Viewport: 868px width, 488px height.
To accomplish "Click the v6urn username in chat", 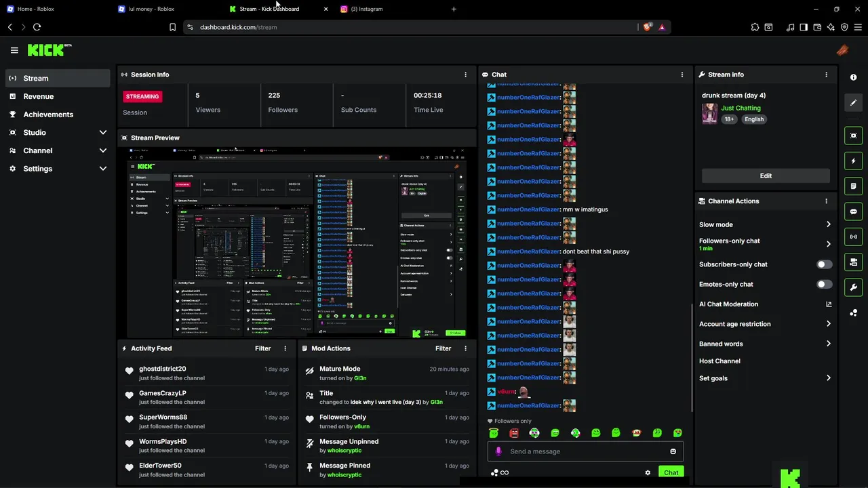I will (x=506, y=392).
